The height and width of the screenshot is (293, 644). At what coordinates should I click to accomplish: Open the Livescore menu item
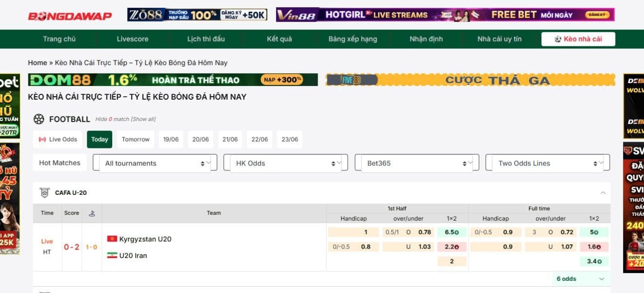[132, 39]
